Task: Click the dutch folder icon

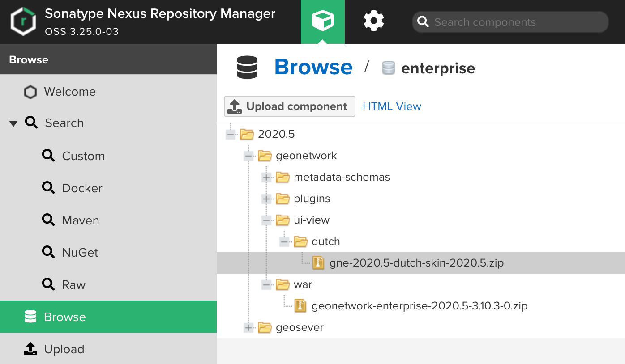Action: (301, 241)
